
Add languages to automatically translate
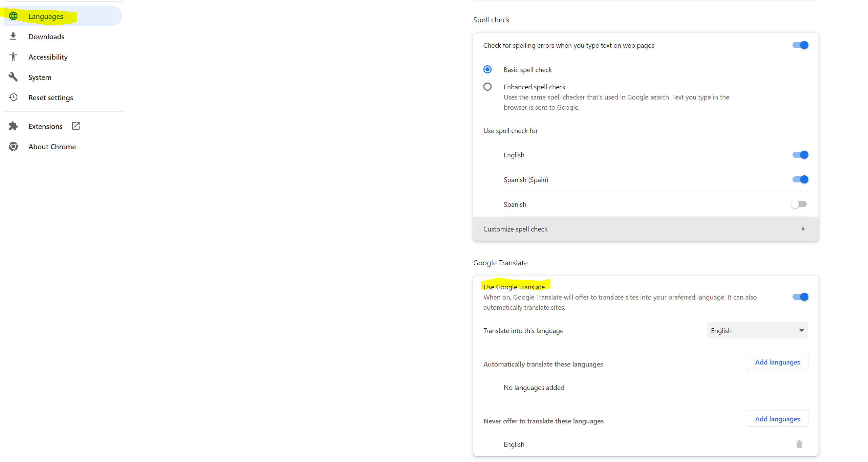coord(777,362)
